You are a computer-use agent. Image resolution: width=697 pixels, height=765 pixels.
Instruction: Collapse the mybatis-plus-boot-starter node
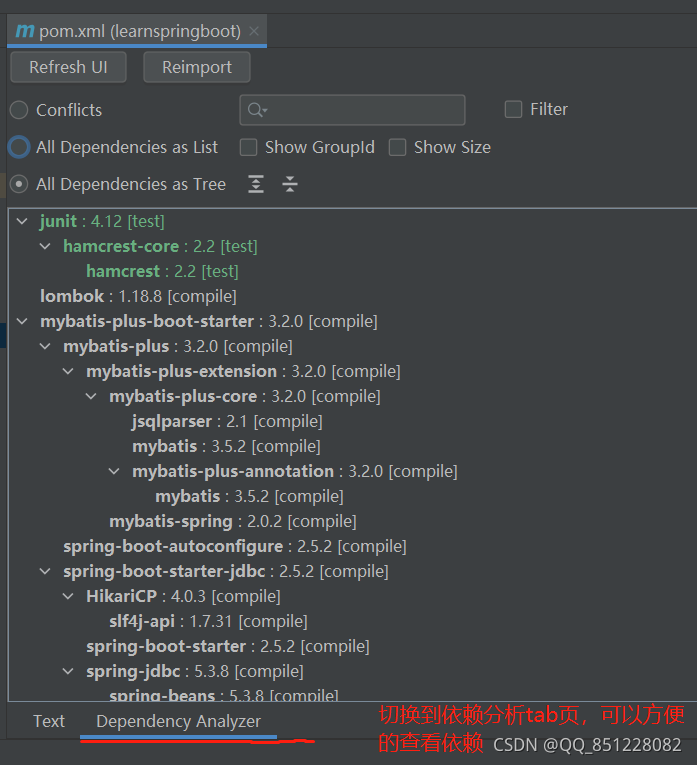22,322
